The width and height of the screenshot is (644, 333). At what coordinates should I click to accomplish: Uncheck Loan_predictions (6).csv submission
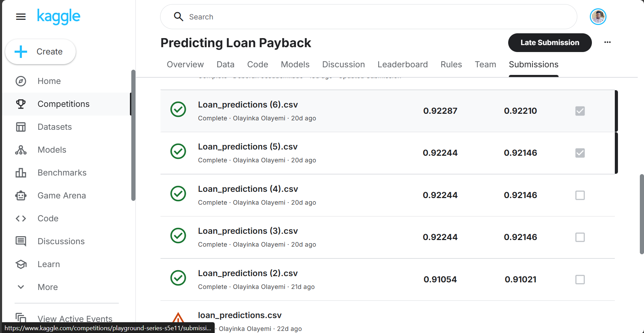point(579,111)
